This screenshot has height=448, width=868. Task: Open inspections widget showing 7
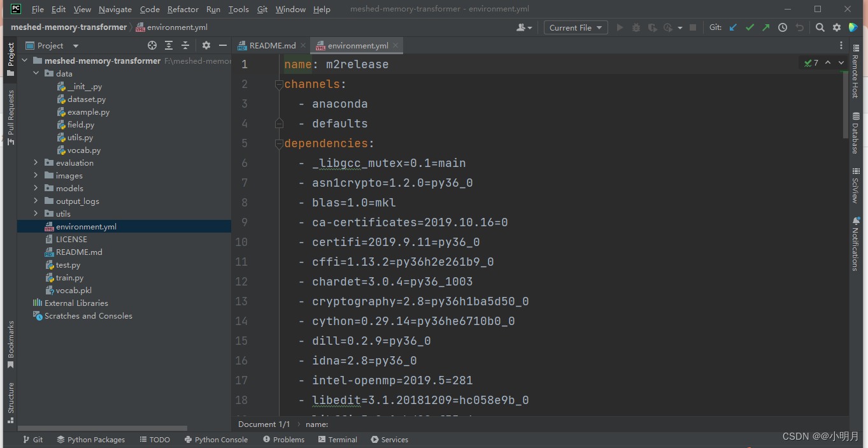[811, 62]
